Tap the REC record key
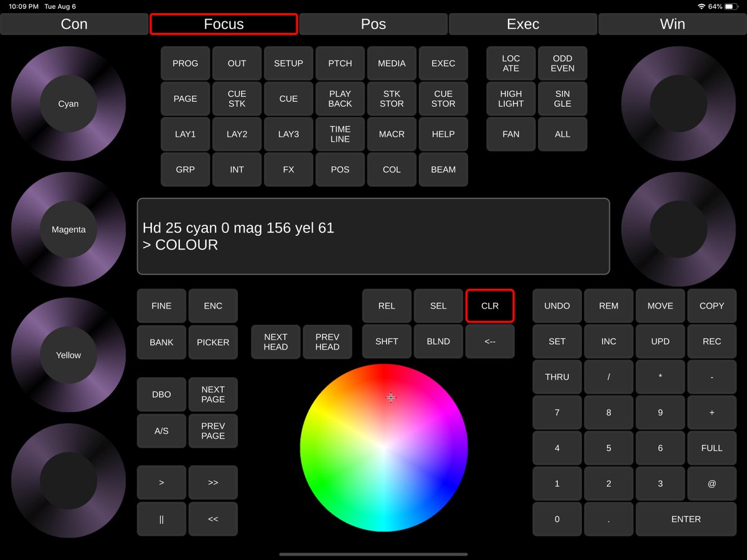This screenshot has height=560, width=747. click(x=712, y=342)
